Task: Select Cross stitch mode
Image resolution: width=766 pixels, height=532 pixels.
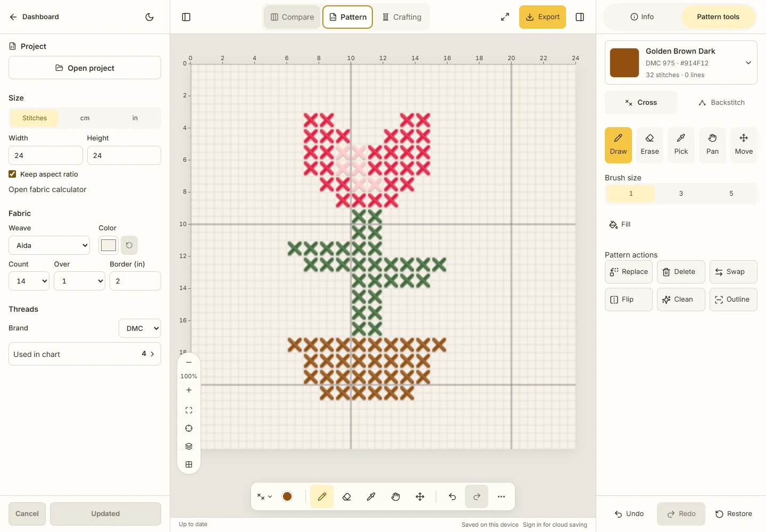Action: pos(641,103)
